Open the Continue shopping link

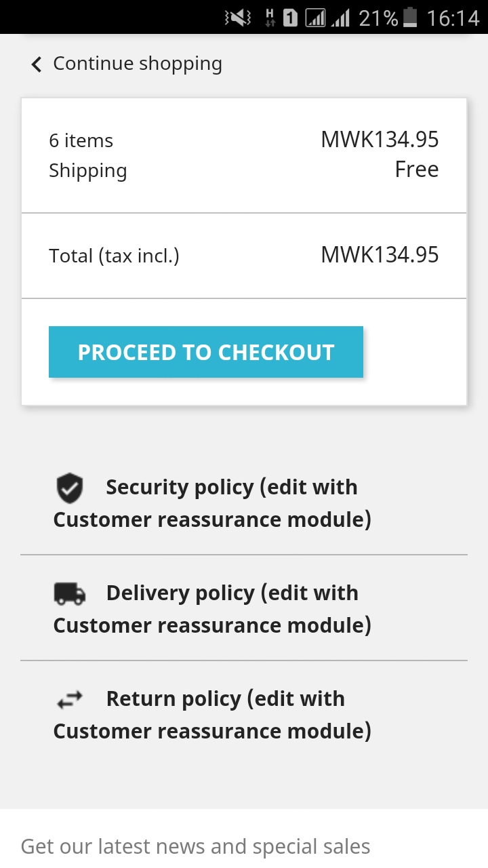[x=137, y=64]
